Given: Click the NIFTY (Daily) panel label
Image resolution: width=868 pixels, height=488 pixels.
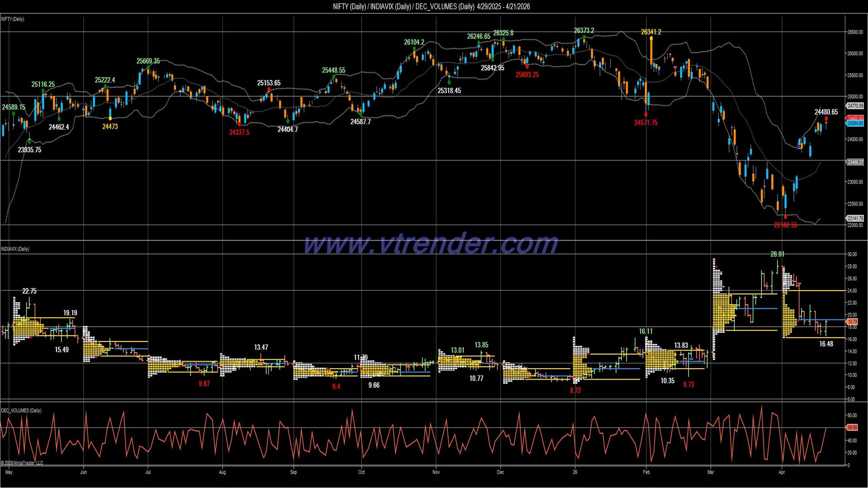Looking at the screenshot, I should click(x=13, y=19).
